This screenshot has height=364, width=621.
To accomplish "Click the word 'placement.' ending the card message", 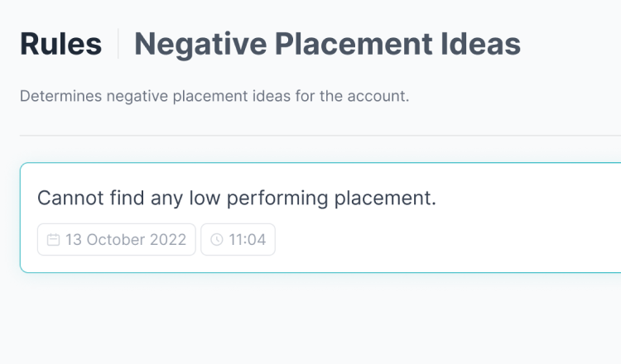I will (385, 199).
